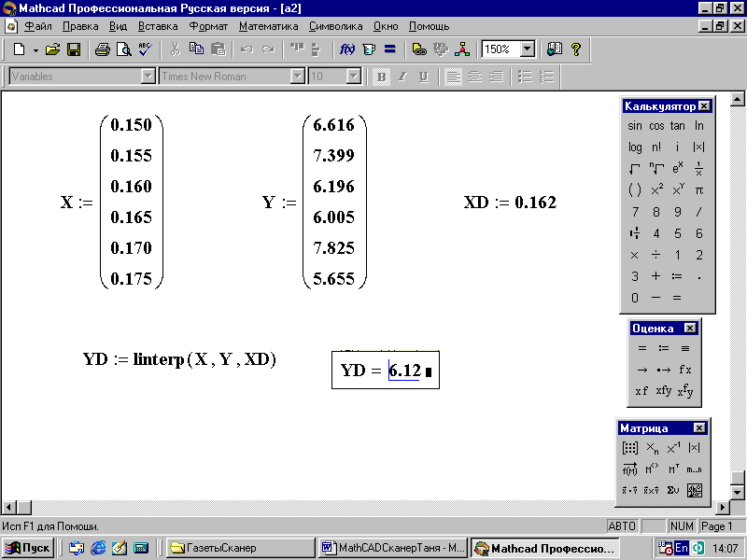Set align right paragraph button
Screen dimensions: 747x560
[497, 77]
